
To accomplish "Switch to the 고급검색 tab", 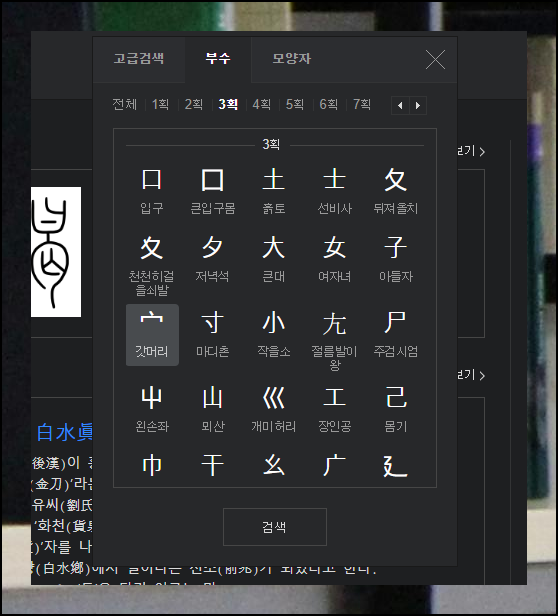I will click(139, 59).
